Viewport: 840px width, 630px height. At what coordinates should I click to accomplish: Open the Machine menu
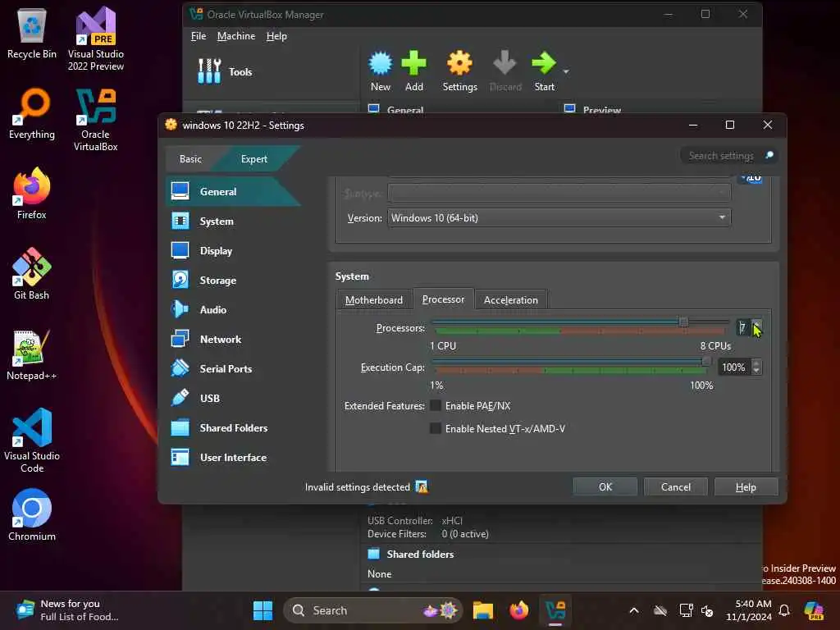236,36
